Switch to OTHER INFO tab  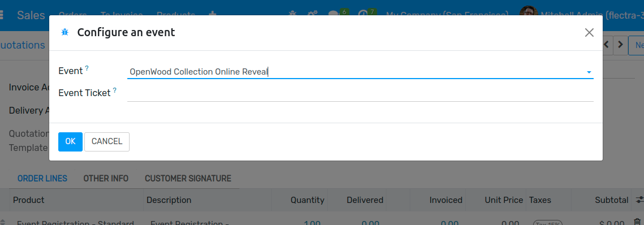[x=106, y=179]
